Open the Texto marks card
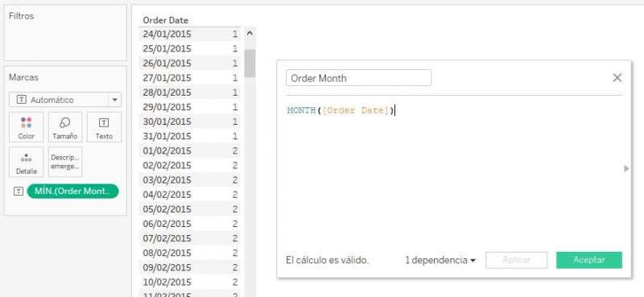The width and height of the screenshot is (644, 297). click(105, 127)
